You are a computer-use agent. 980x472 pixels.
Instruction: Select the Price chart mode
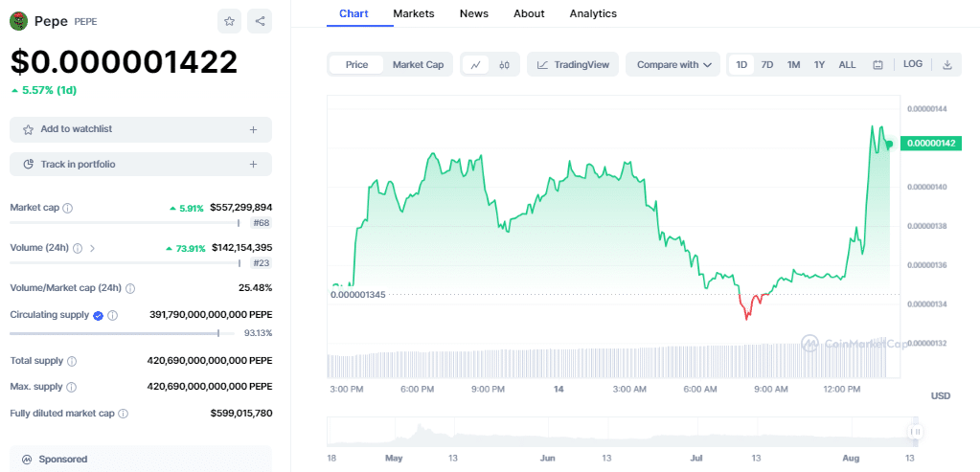356,65
